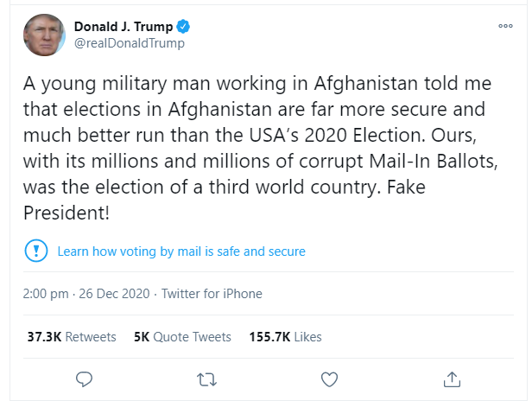Viewport: 532px width, 401px height.
Task: View the 155.7K Likes list
Action: pyautogui.click(x=285, y=337)
